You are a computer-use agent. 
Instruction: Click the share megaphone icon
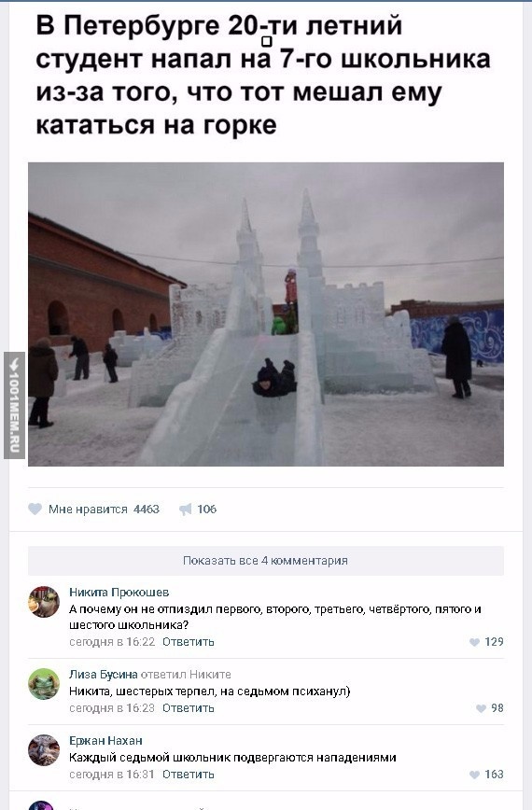point(185,510)
